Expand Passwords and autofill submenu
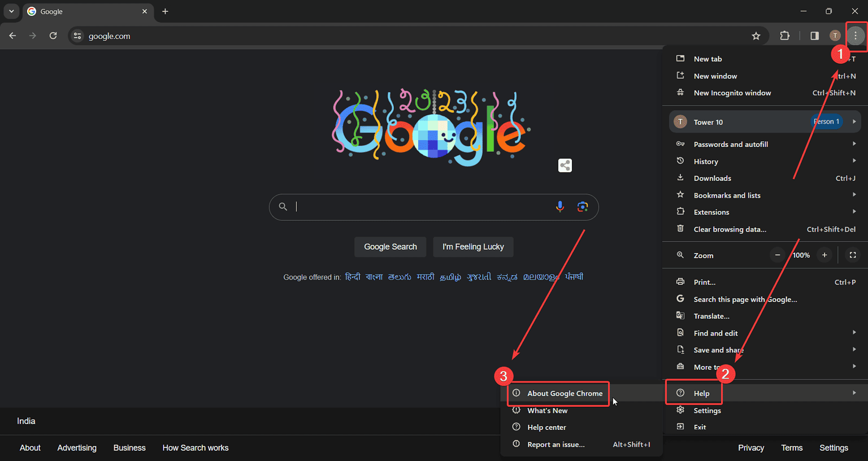The image size is (868, 461). tap(765, 144)
